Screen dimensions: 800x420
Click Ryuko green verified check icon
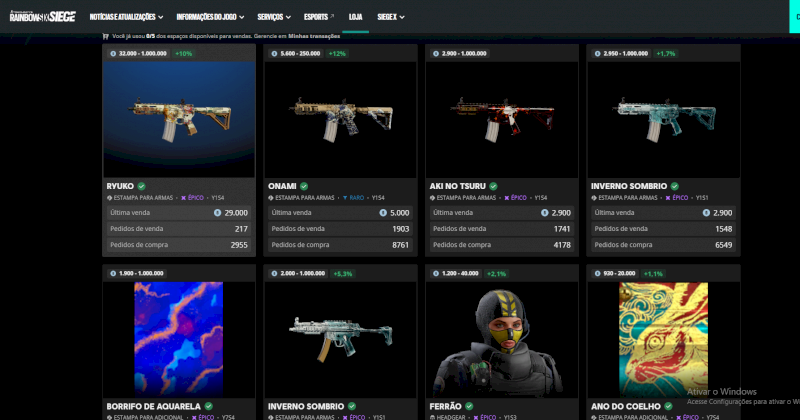(x=141, y=186)
